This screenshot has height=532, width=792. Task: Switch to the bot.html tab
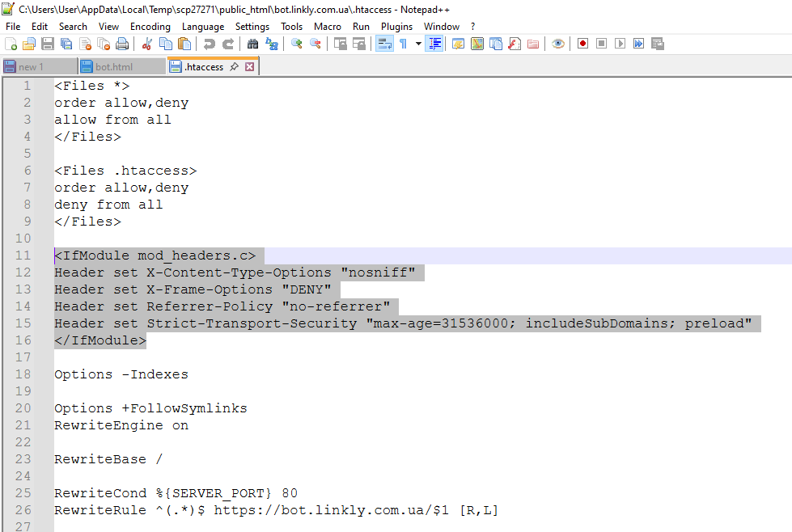click(122, 66)
